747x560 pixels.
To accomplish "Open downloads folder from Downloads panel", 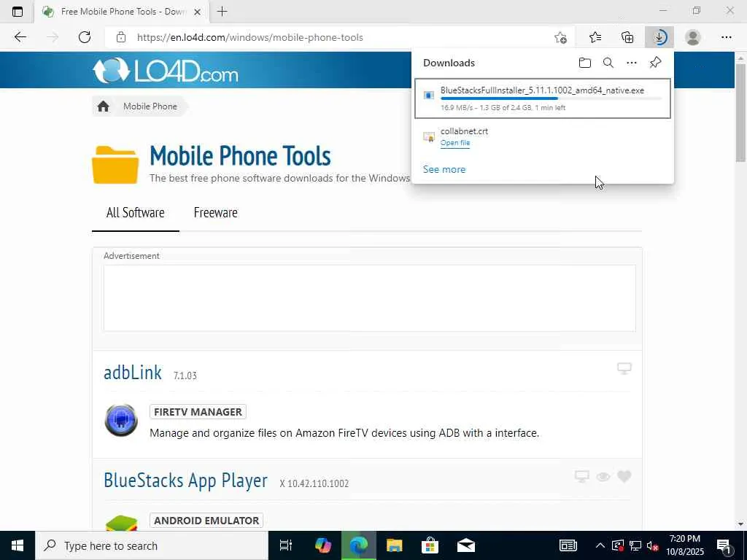I will coord(584,63).
